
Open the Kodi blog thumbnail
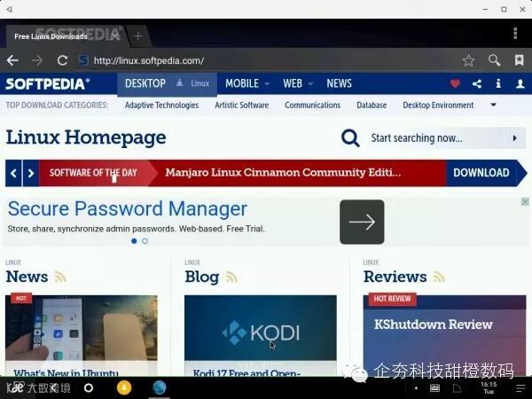260,328
